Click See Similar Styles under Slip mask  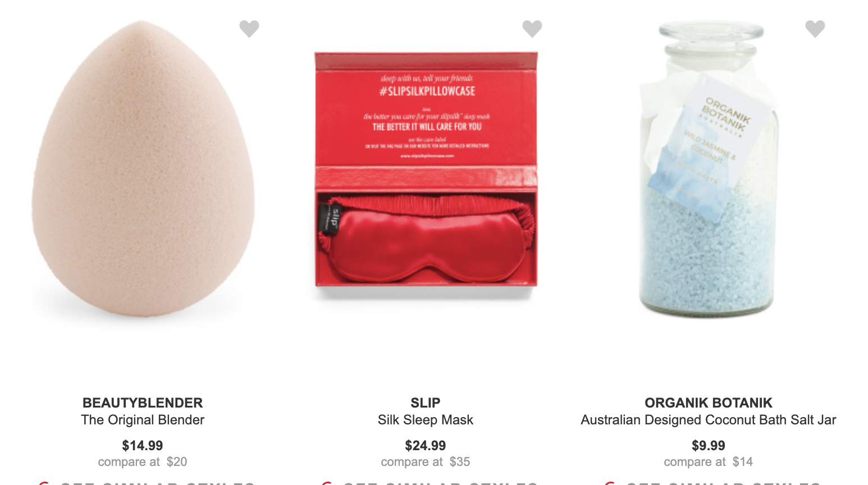pyautogui.click(x=429, y=482)
